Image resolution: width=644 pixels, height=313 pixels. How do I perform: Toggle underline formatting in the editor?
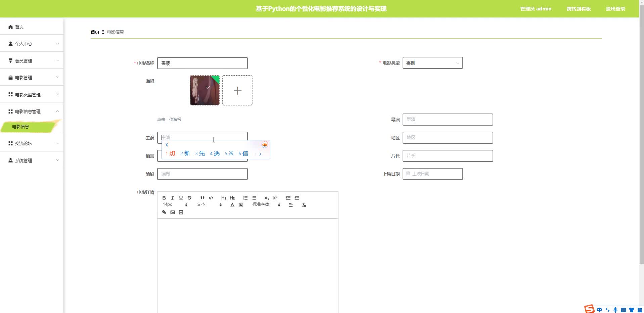click(181, 198)
